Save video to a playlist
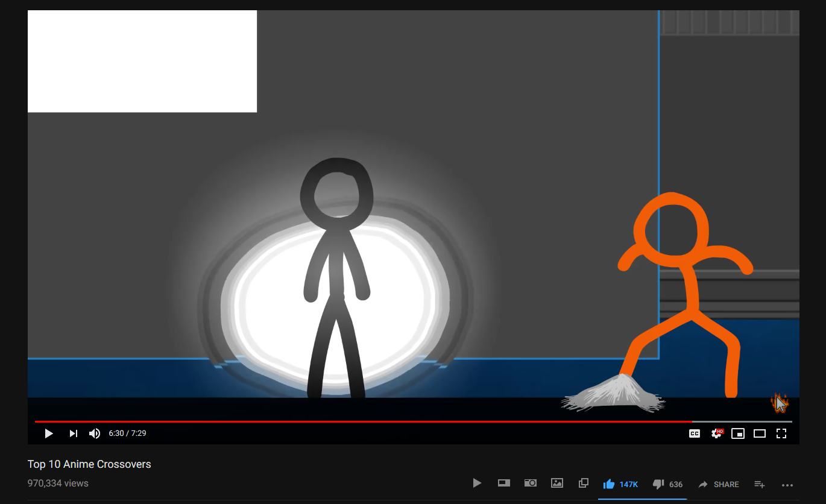This screenshot has height=504, width=826. (x=760, y=484)
